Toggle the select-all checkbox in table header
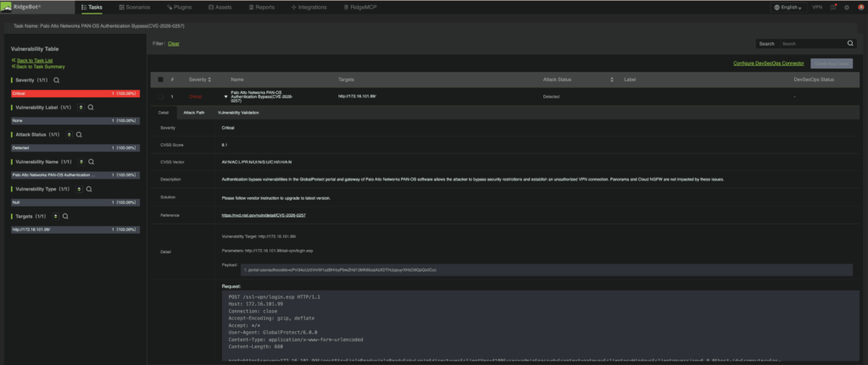The height and width of the screenshot is (365, 868). pos(160,80)
